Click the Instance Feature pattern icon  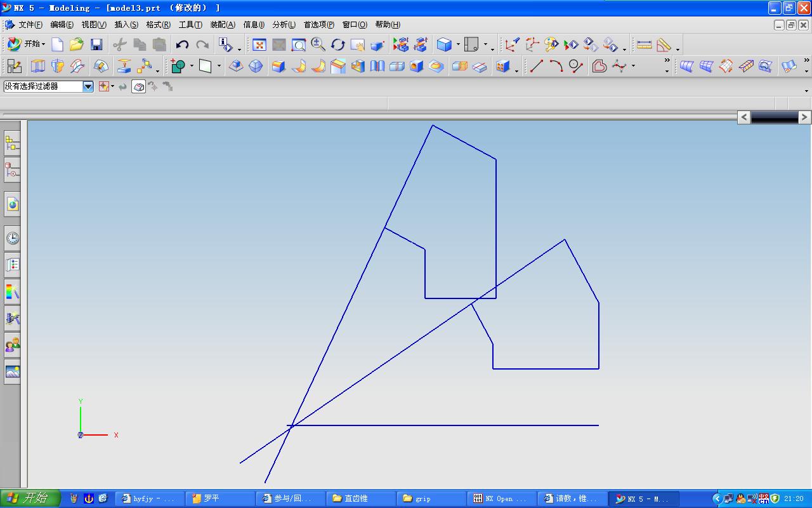point(503,66)
